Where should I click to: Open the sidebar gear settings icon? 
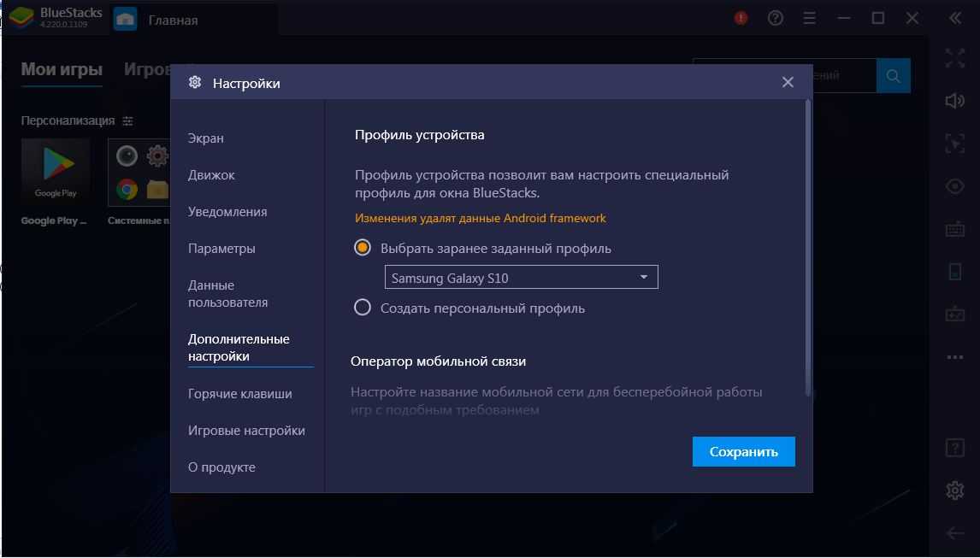coord(954,490)
